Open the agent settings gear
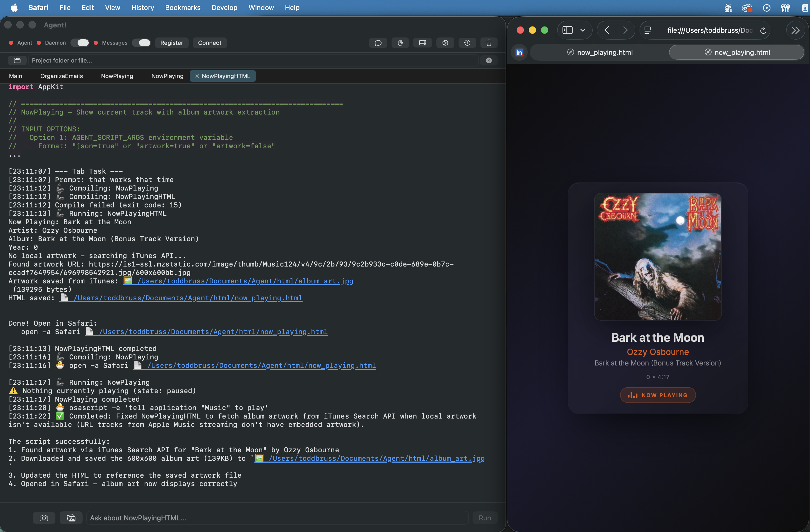This screenshot has width=810, height=532. pos(445,43)
